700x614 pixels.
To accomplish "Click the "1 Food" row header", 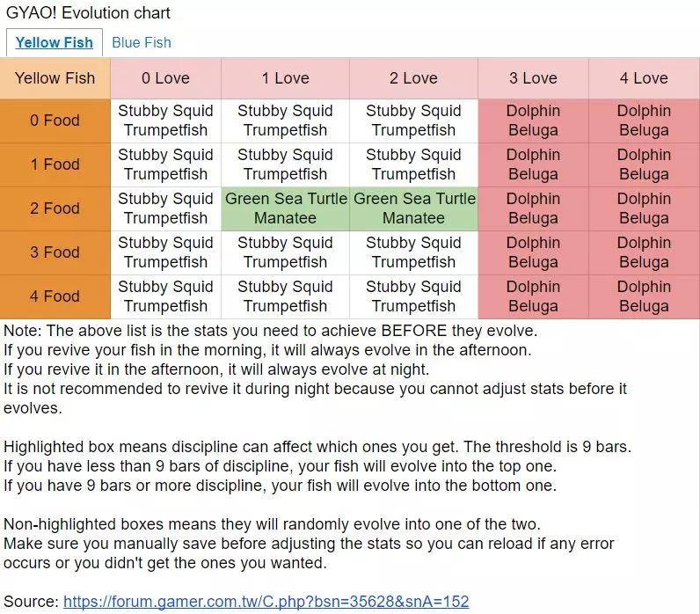I will pos(55,164).
